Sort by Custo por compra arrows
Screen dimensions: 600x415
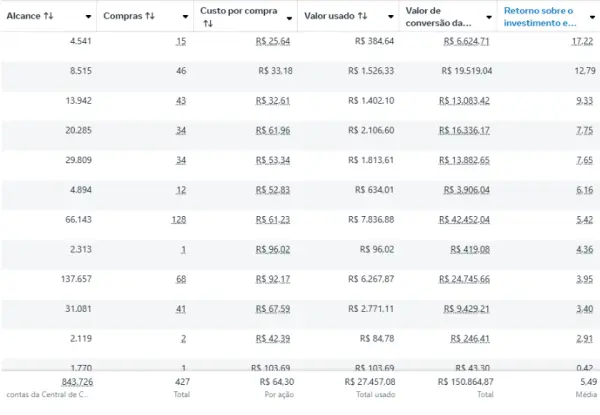(x=208, y=23)
